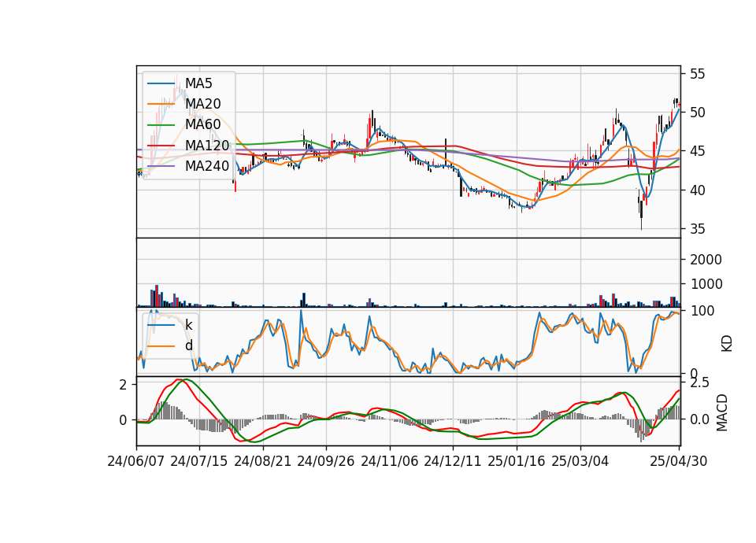756x543 pixels.
Task: Click the 2000 volume axis label
Action: pyautogui.click(x=706, y=260)
